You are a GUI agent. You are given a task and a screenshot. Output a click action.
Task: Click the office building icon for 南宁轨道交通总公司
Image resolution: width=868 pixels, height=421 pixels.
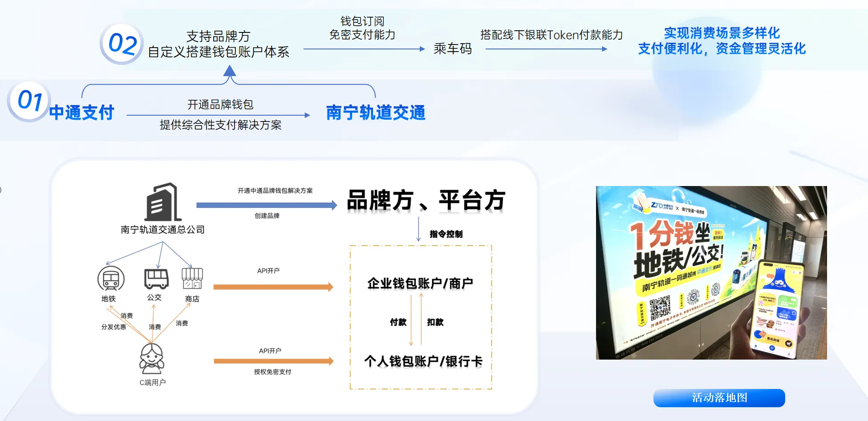163,202
